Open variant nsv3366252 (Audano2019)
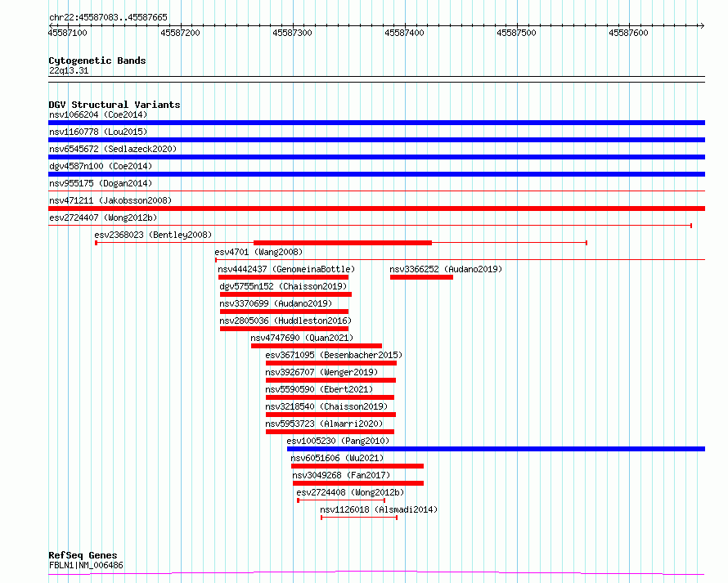The image size is (728, 583). click(446, 269)
